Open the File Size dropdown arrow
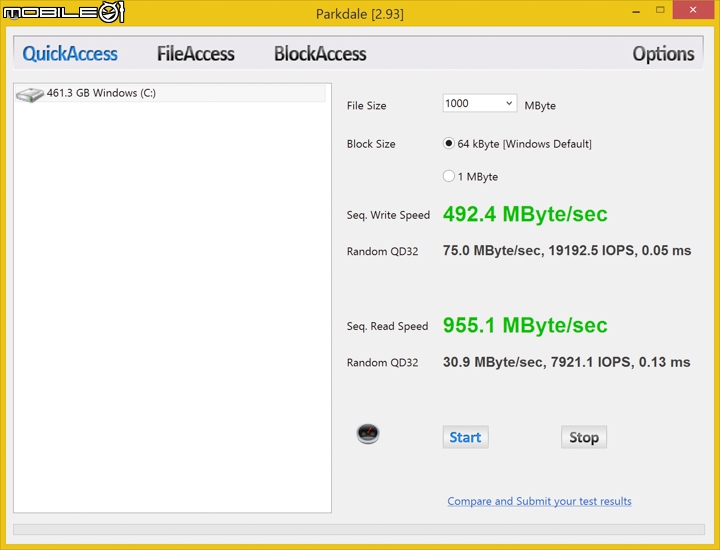Viewport: 720px width, 550px height. [509, 103]
